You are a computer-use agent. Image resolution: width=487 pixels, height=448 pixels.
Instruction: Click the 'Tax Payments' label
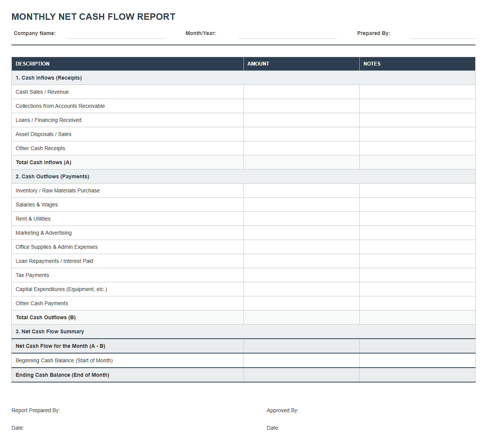tap(32, 275)
